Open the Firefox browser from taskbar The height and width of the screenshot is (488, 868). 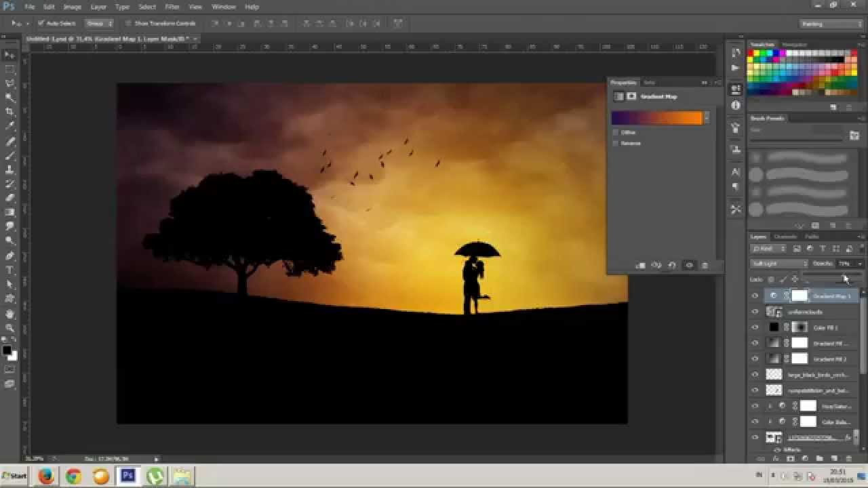click(46, 476)
